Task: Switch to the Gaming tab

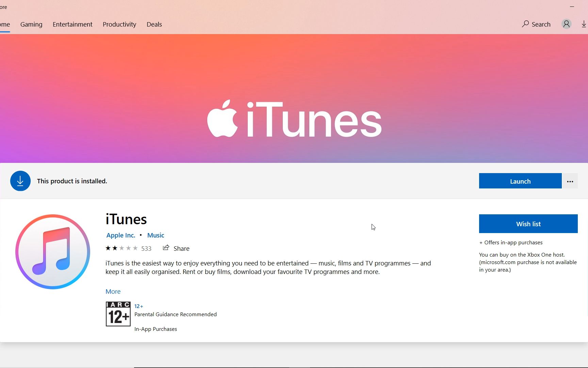Action: pyautogui.click(x=31, y=24)
